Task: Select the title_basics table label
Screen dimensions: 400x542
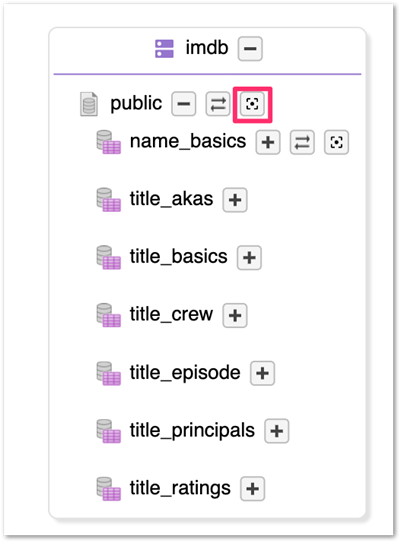Action: pyautogui.click(x=179, y=257)
